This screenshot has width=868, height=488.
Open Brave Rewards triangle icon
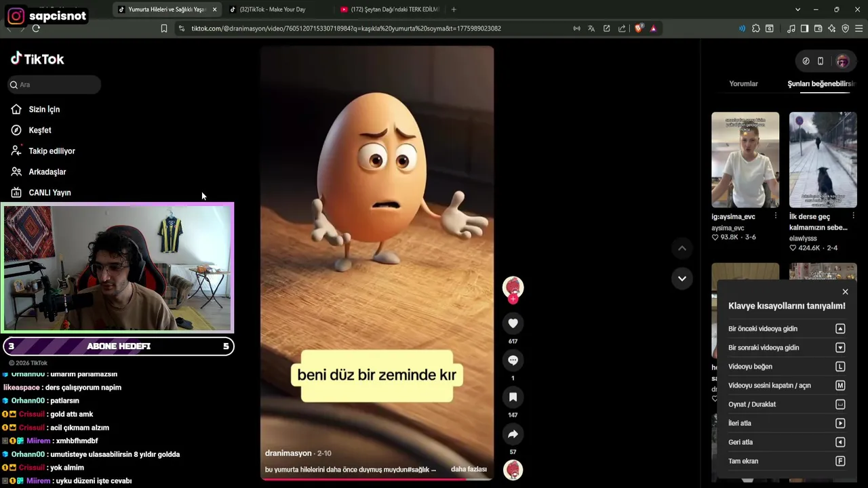click(x=653, y=28)
